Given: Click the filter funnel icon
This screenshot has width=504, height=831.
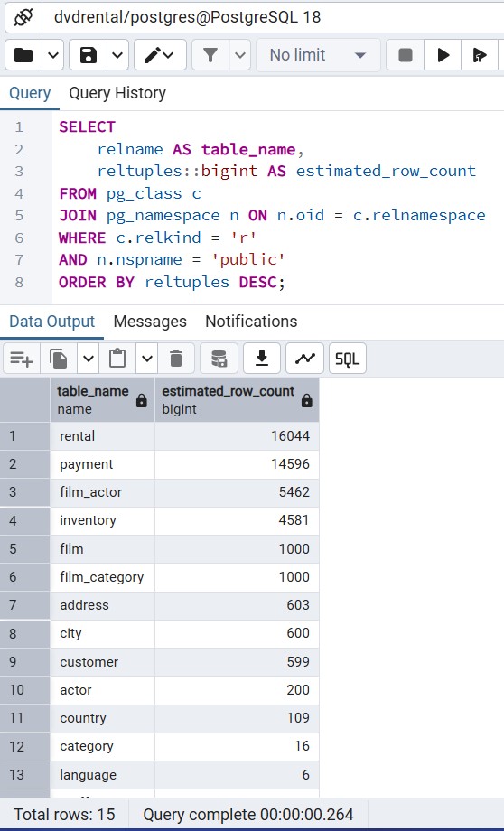Looking at the screenshot, I should [210, 54].
